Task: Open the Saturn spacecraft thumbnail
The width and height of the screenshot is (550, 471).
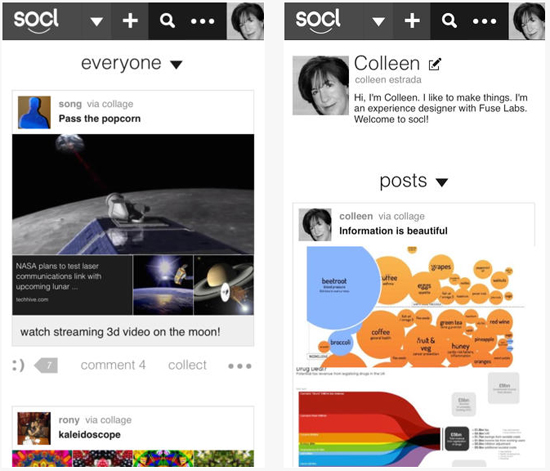Action: pos(224,285)
